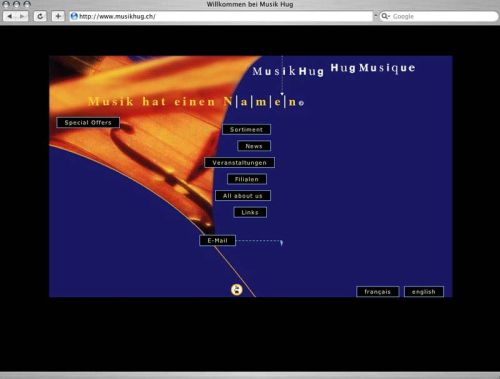This screenshot has width=500, height=379.
Task: Open the Special Offers page
Action: click(x=88, y=122)
